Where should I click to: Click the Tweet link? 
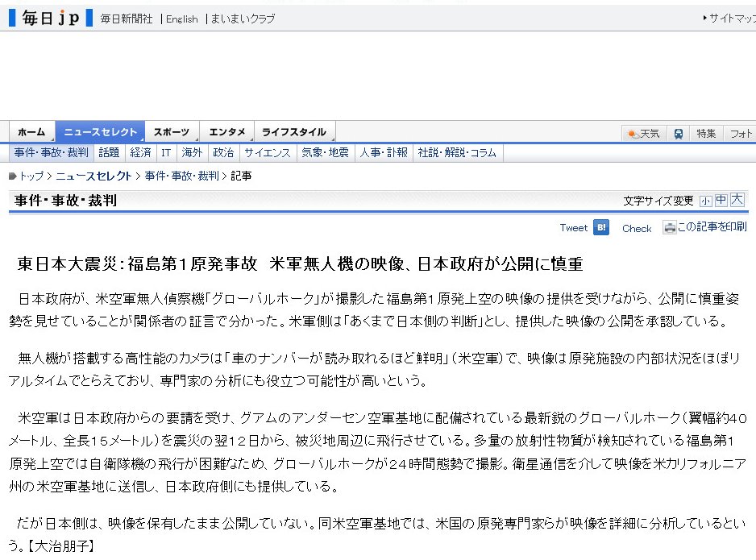[574, 228]
